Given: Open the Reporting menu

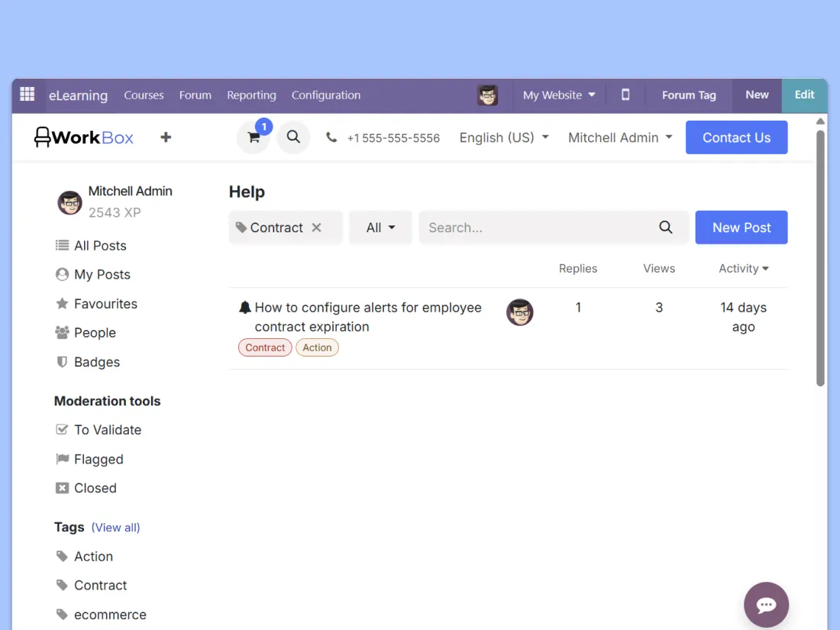Looking at the screenshot, I should coord(251,95).
